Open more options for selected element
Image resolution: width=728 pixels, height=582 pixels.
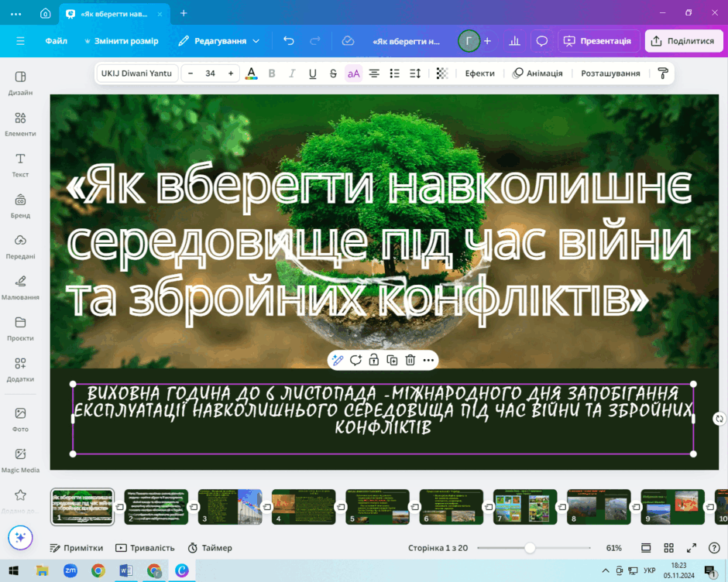click(x=428, y=360)
